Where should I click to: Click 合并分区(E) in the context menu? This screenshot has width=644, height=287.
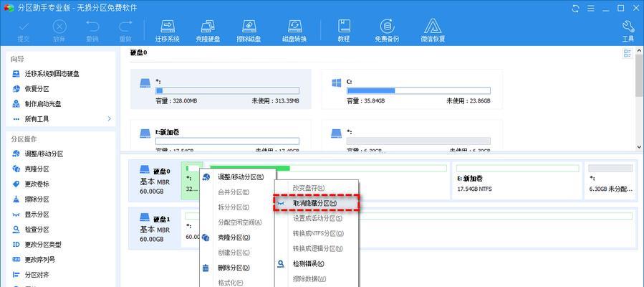point(237,192)
